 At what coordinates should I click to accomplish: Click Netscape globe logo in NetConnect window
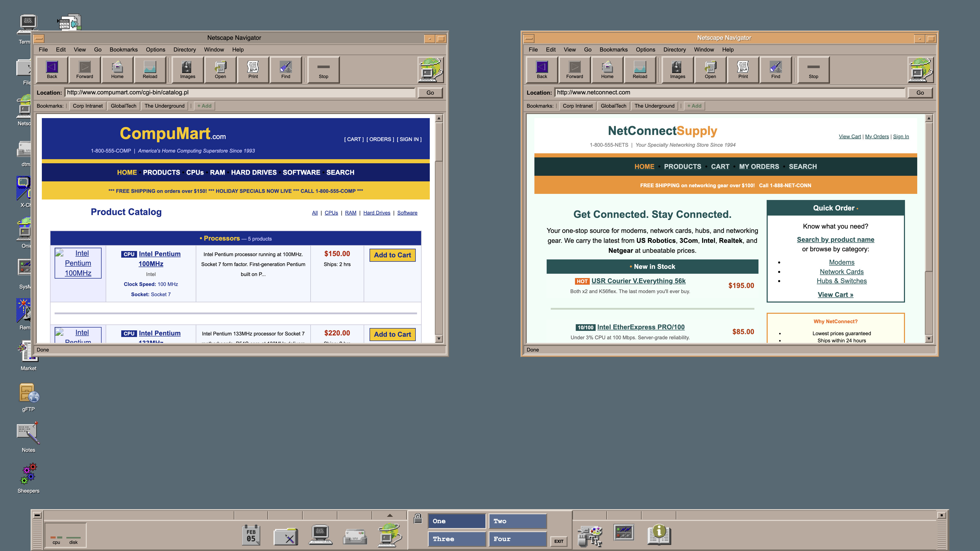pyautogui.click(x=921, y=70)
